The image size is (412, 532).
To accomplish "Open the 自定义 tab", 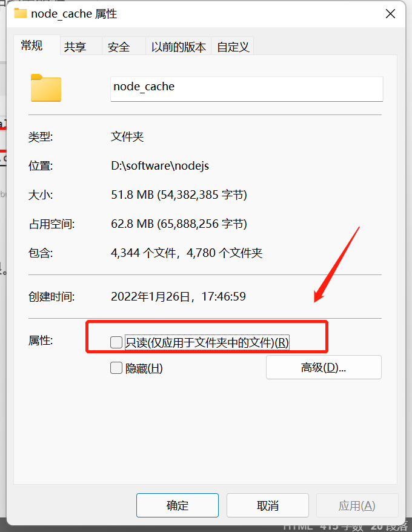I will pyautogui.click(x=233, y=47).
